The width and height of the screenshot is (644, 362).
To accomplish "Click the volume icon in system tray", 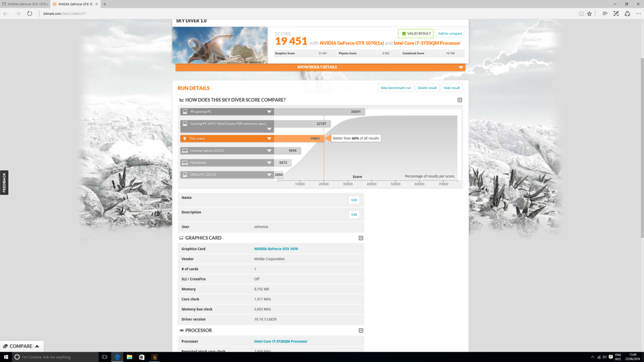I will (x=604, y=357).
